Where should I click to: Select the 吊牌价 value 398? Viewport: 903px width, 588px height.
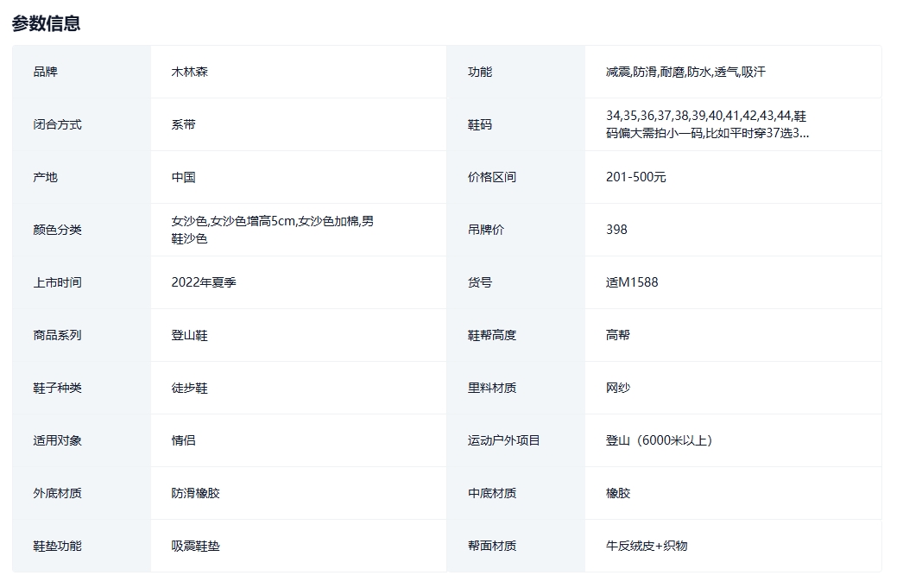(616, 230)
